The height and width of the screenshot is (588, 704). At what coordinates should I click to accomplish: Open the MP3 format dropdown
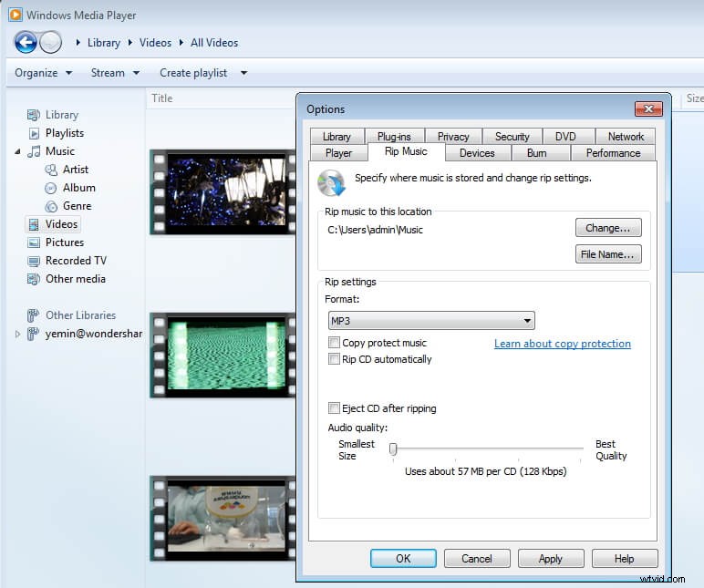(431, 321)
